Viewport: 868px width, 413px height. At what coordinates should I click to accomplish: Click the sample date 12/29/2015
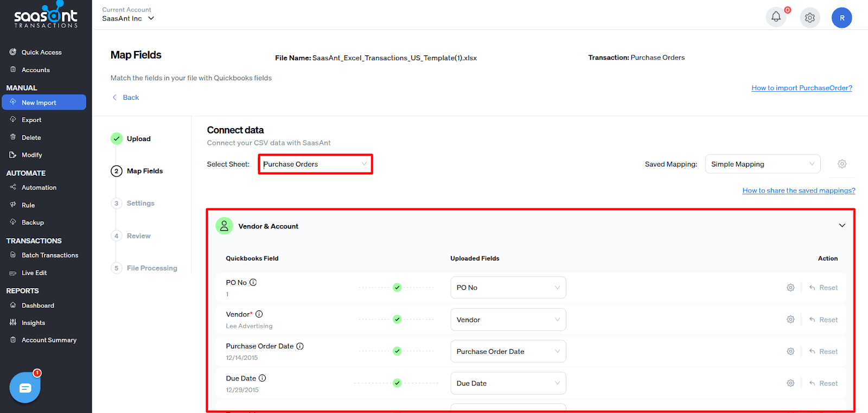click(x=242, y=390)
